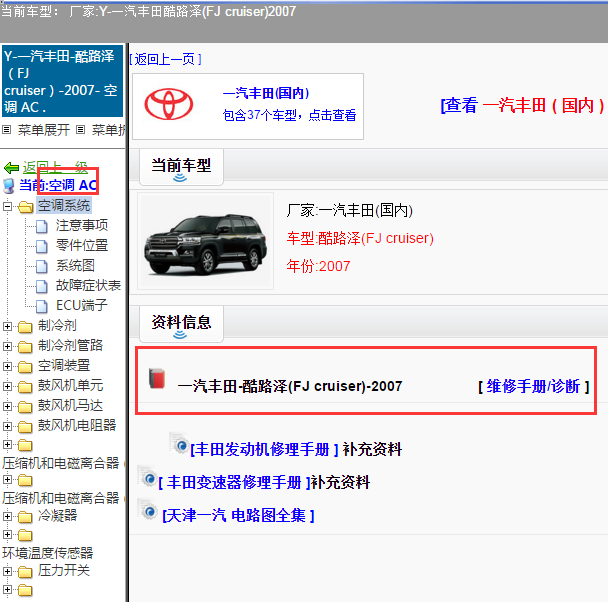Screen dimensions: 608x602
Task: Click the Land Cruiser vehicle thumbnail
Action: coord(206,241)
